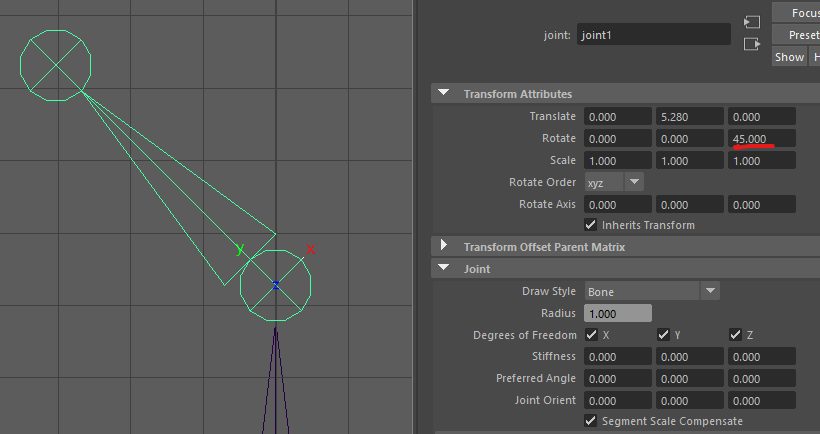Uncheck Degrees of Freedom X checkbox
The width and height of the screenshot is (820, 434).
[591, 335]
